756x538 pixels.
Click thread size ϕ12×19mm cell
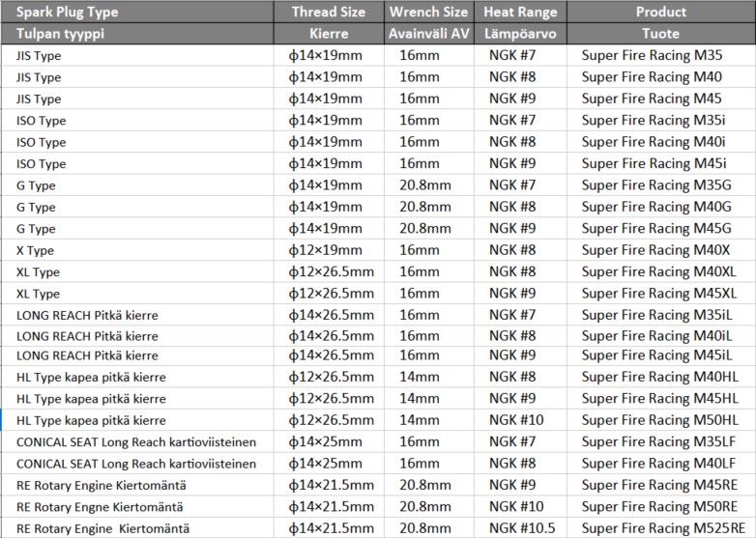coord(329,250)
